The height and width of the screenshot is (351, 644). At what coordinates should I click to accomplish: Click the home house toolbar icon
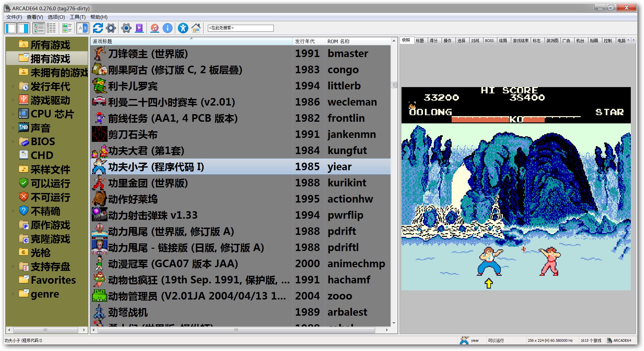[196, 28]
